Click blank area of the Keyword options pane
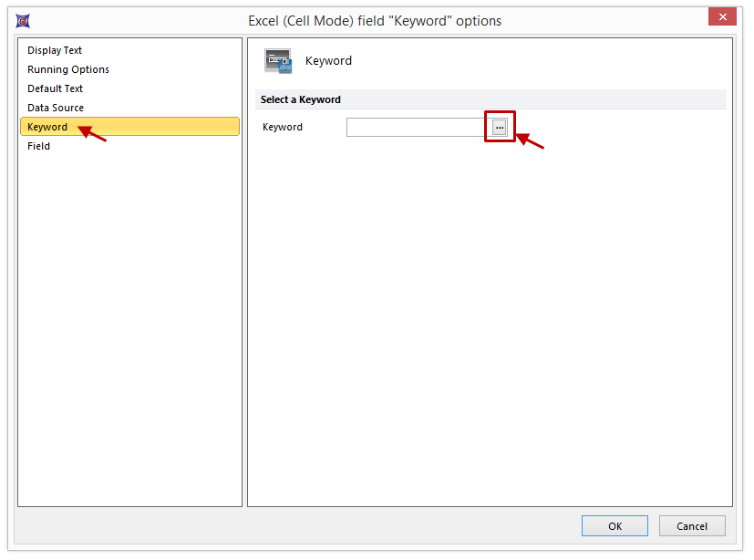 pos(490,319)
